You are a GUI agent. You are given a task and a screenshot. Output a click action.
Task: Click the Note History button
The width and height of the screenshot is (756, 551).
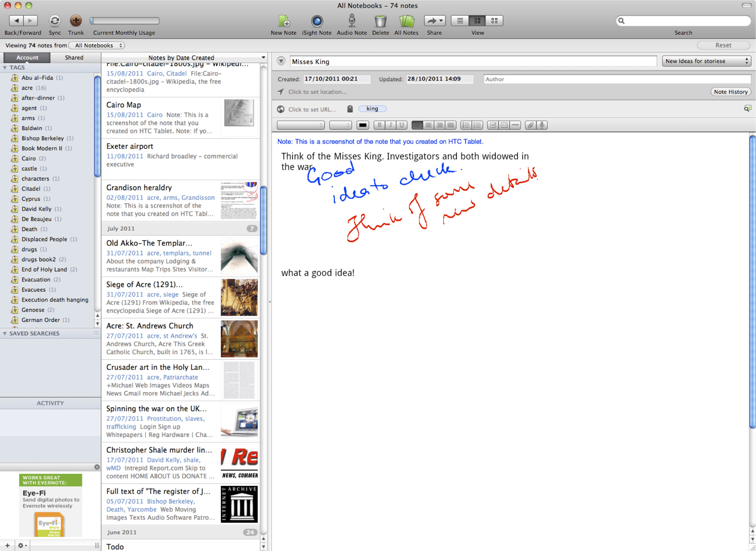click(730, 92)
